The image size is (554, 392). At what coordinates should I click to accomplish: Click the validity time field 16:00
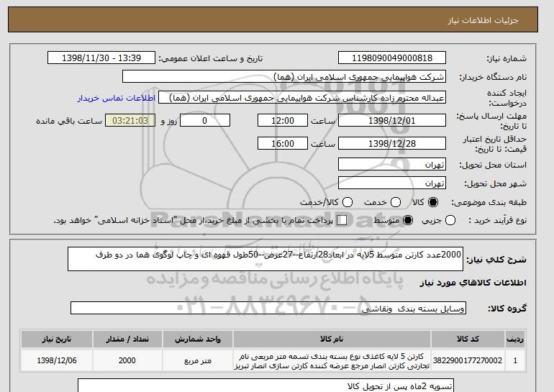[x=283, y=143]
